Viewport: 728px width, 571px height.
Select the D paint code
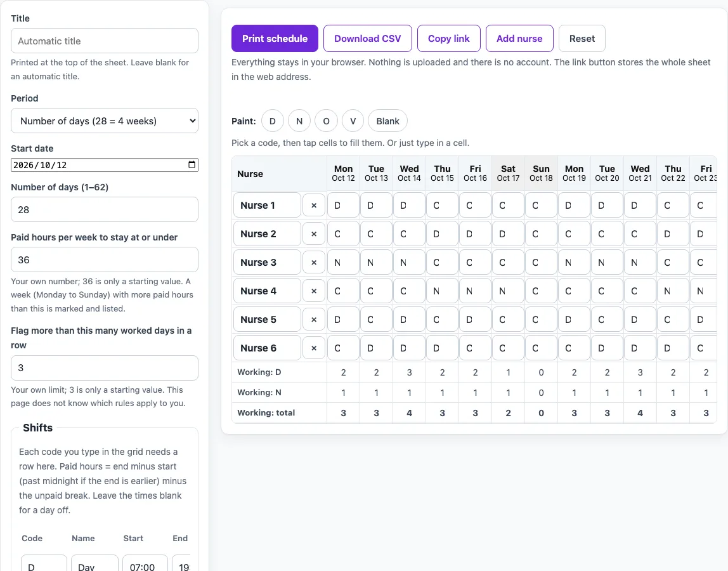click(273, 121)
